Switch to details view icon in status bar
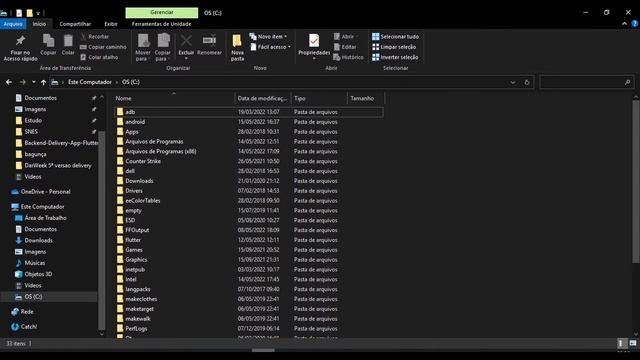Screen dimensions: 640x360 [x=621, y=344]
